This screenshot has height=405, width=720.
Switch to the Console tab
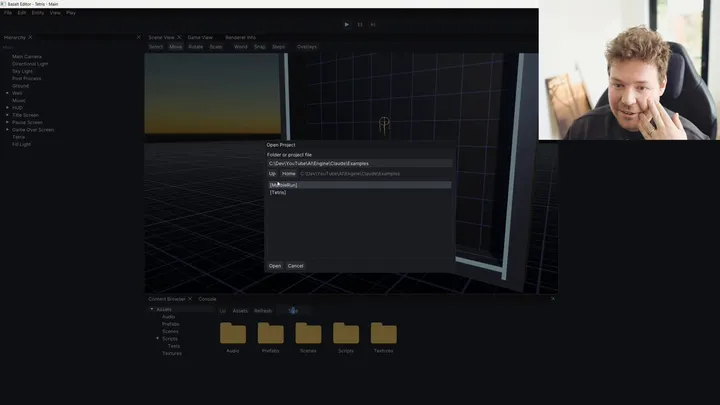pyautogui.click(x=208, y=299)
